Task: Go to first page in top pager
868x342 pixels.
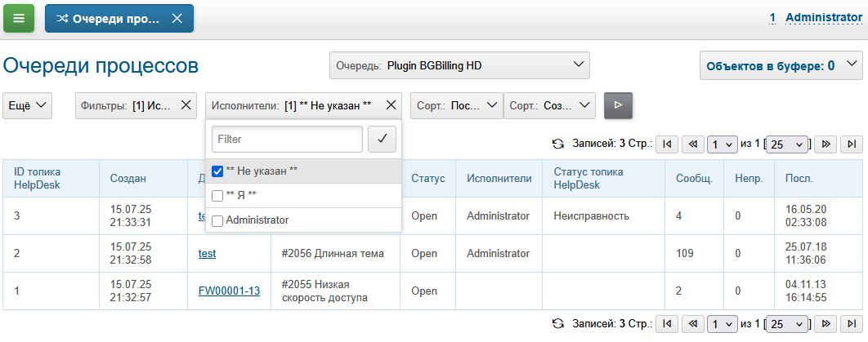Action: click(x=667, y=144)
